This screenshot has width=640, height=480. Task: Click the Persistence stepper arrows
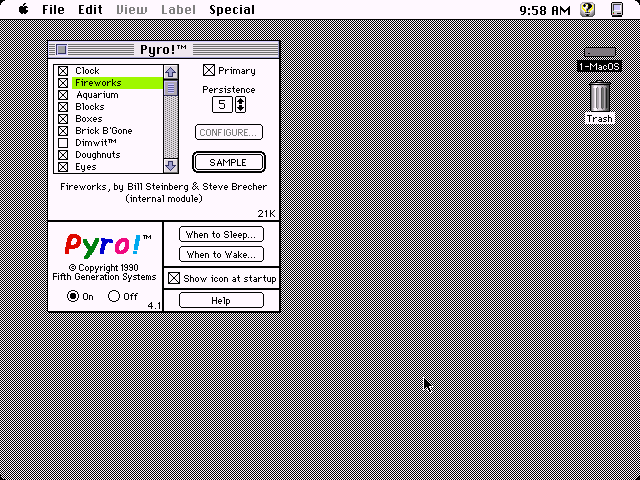(x=240, y=105)
